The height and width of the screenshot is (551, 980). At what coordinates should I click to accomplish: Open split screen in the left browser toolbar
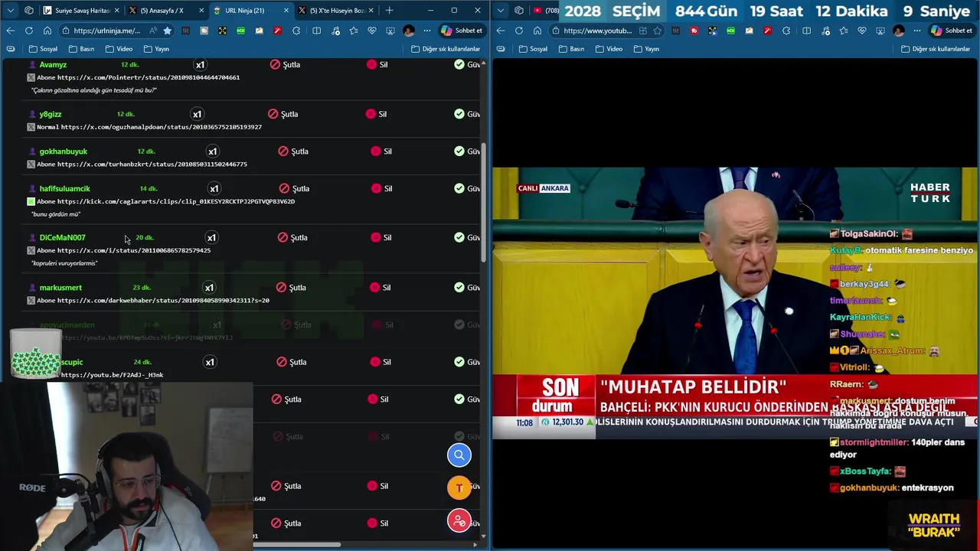pyautogui.click(x=316, y=31)
